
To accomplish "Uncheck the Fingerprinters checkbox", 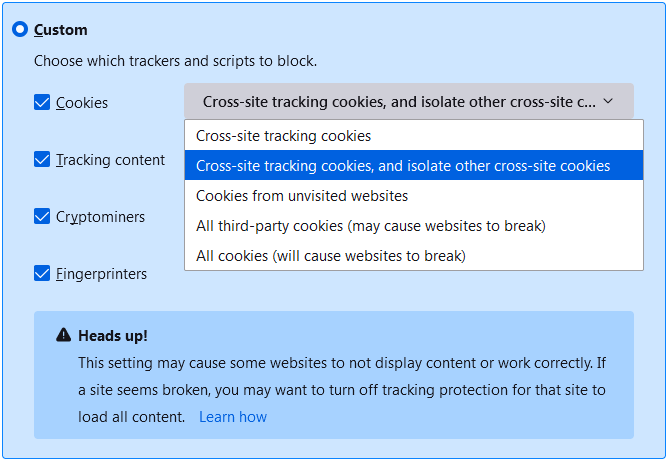I will coord(42,273).
